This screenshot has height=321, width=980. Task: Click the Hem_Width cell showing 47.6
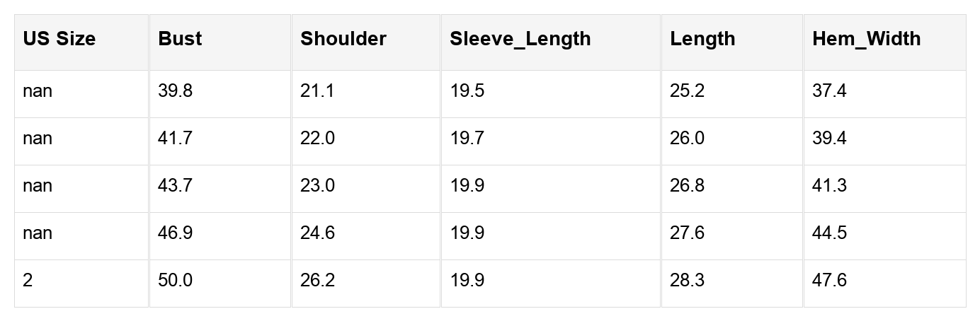click(829, 281)
